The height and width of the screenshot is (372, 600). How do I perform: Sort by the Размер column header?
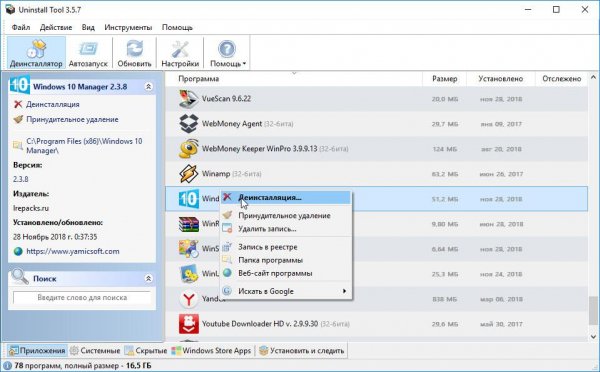[444, 79]
